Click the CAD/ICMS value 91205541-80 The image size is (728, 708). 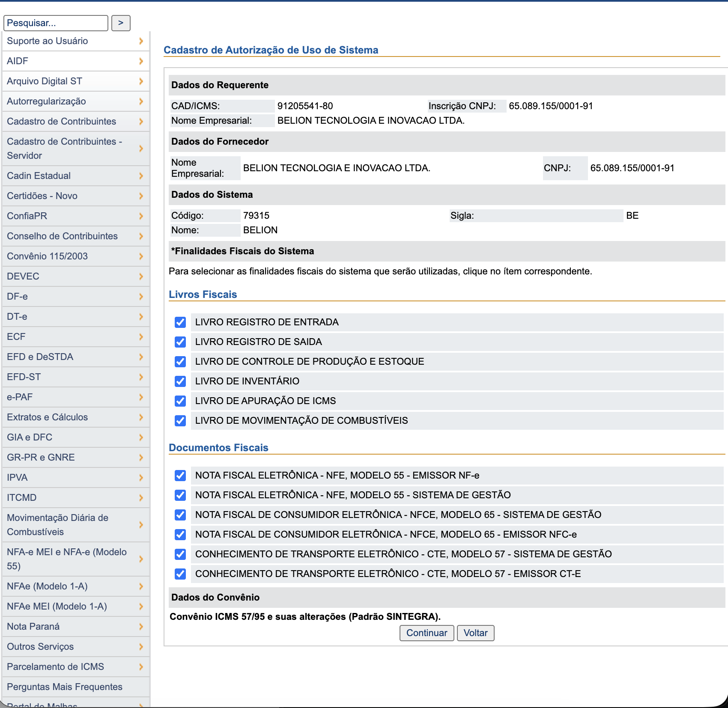pos(305,106)
